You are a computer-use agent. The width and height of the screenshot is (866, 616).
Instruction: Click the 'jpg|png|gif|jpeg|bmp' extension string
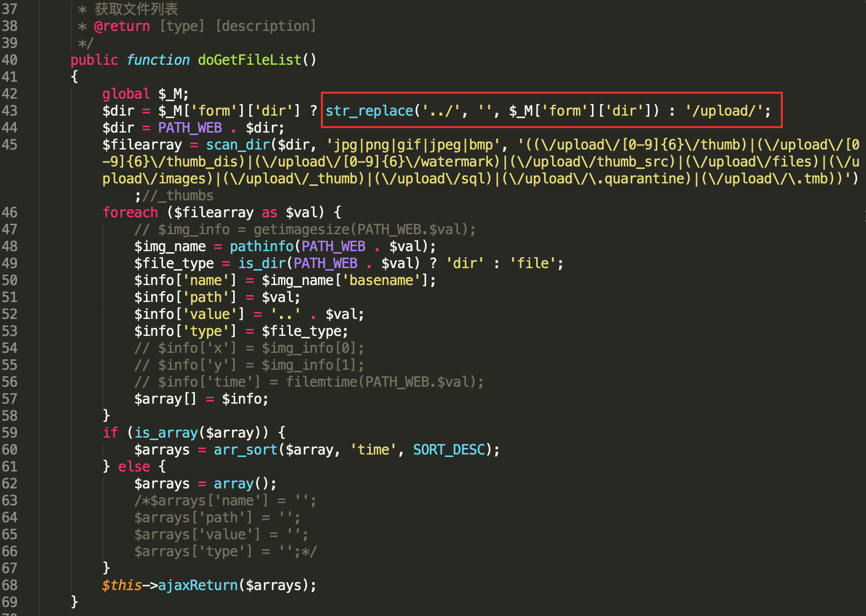pyautogui.click(x=413, y=145)
